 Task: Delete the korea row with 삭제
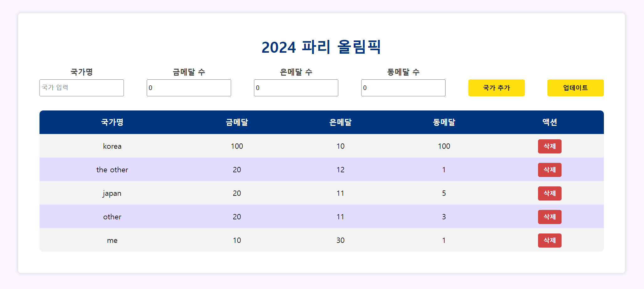550,146
